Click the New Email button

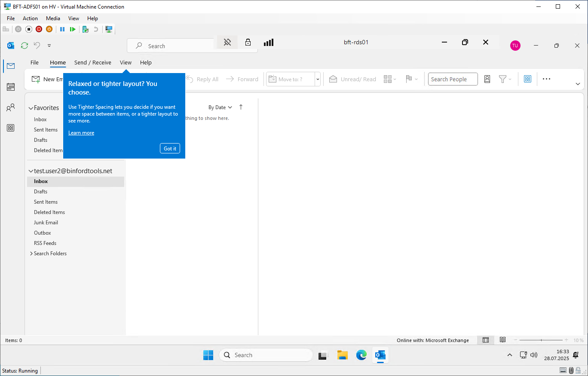[x=47, y=79]
